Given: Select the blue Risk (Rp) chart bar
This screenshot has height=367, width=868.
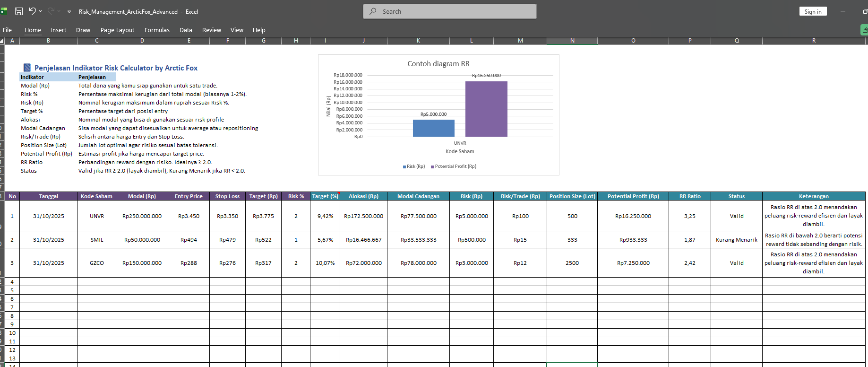Looking at the screenshot, I should tap(433, 128).
